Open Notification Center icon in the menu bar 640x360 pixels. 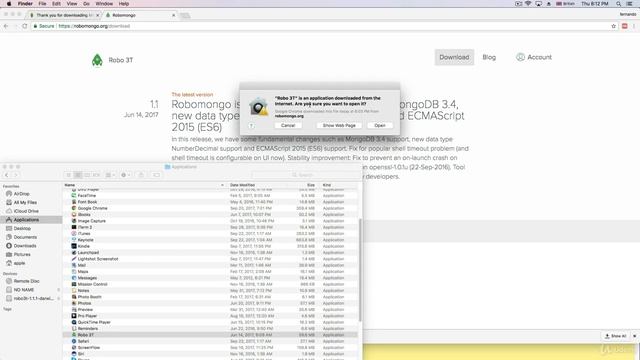630,4
